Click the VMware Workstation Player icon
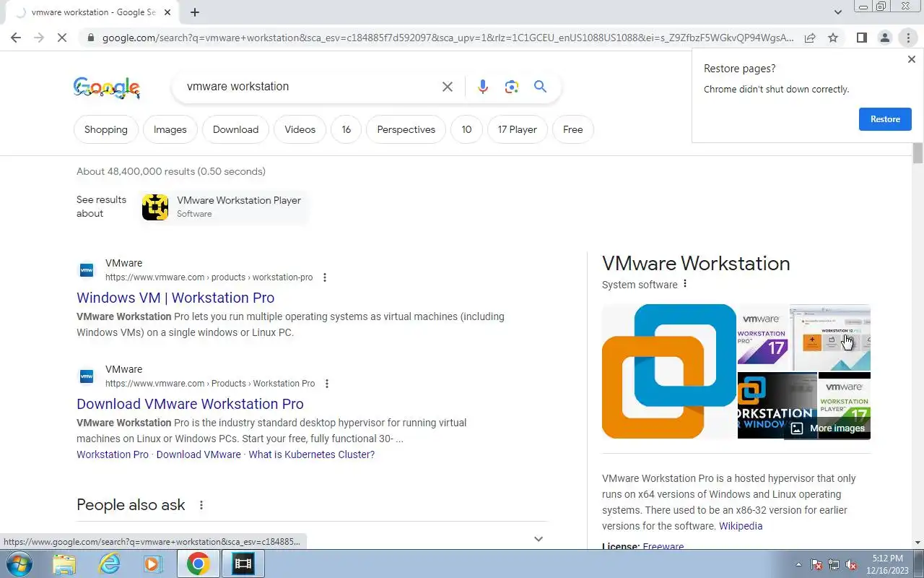The image size is (924, 578). 155,207
